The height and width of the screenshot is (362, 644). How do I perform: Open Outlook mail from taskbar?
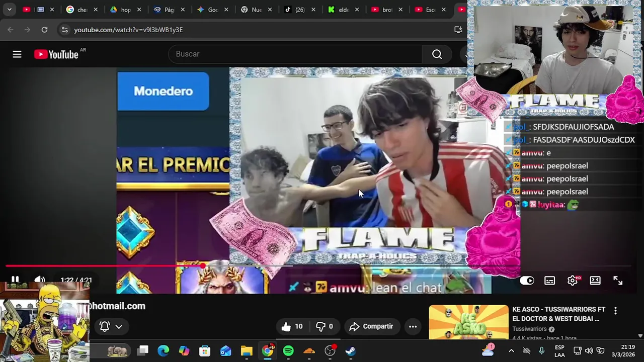point(225,351)
